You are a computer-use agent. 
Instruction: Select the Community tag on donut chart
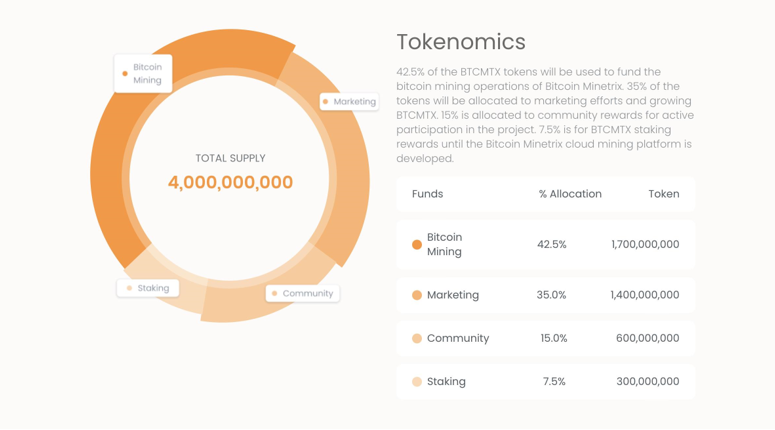point(303,293)
